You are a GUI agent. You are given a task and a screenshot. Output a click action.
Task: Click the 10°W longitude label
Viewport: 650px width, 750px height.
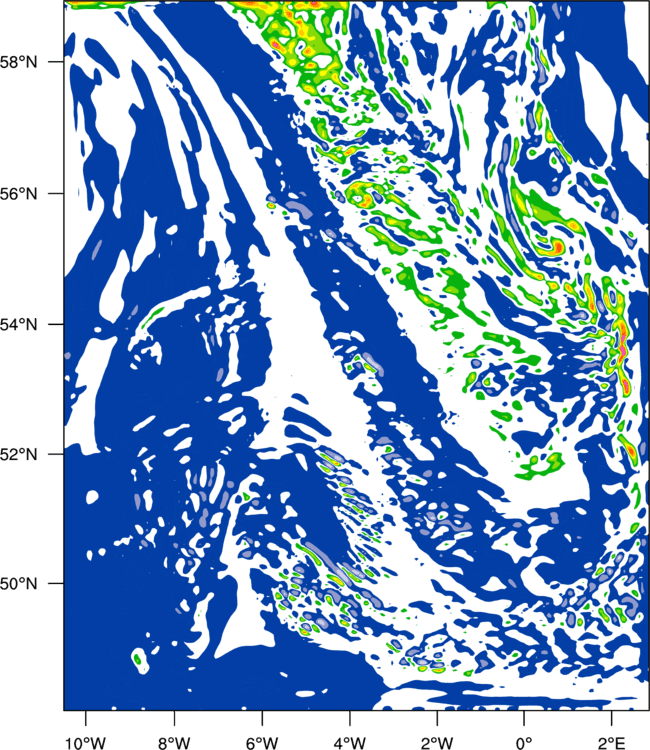pos(86,743)
